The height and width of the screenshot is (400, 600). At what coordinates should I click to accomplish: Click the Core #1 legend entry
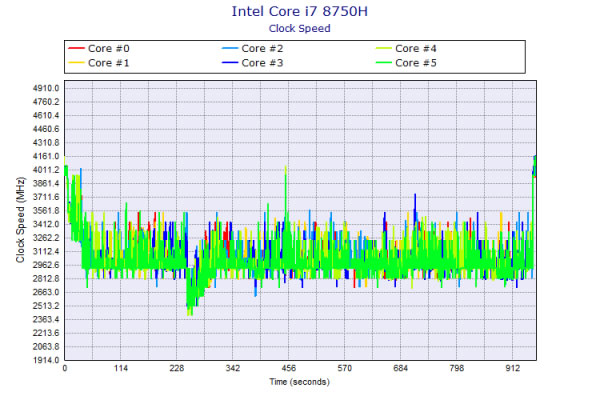coord(99,63)
